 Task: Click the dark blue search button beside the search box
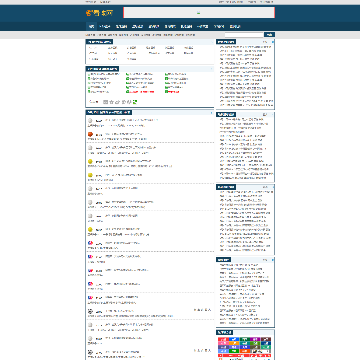pyautogui.click(x=269, y=35)
